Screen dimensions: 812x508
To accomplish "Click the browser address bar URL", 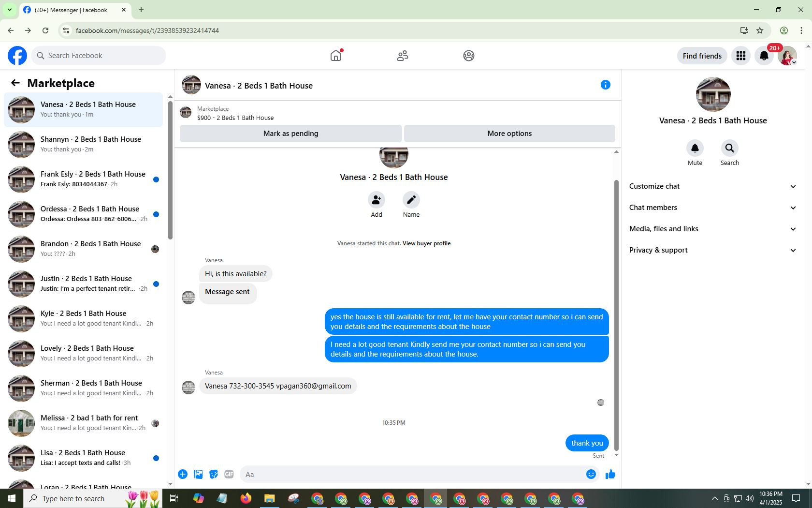I will [x=147, y=30].
